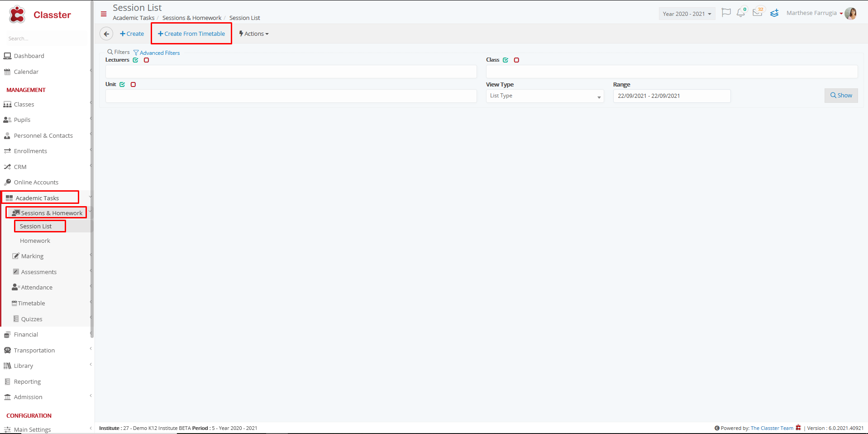Click the Assessments icon

click(x=16, y=272)
